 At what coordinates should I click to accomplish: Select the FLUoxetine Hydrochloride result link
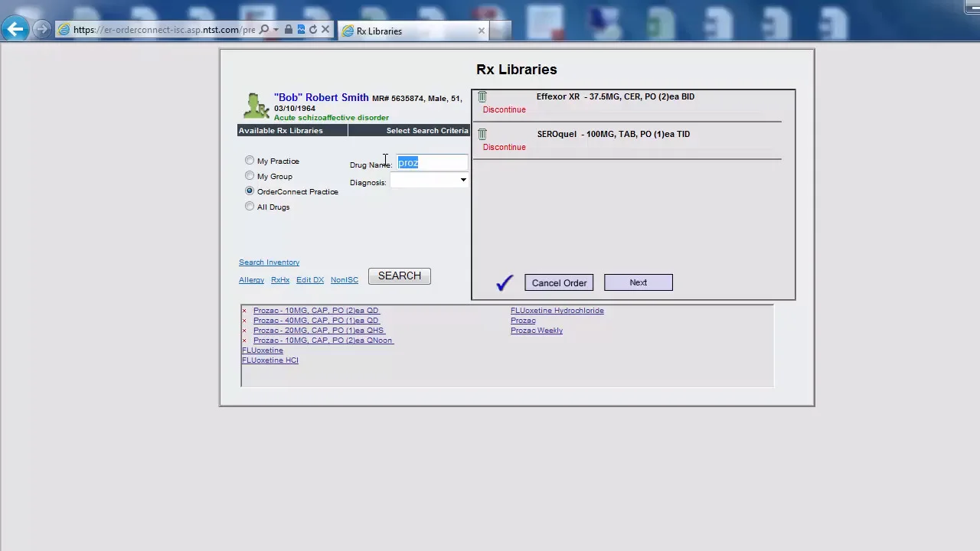coord(557,311)
